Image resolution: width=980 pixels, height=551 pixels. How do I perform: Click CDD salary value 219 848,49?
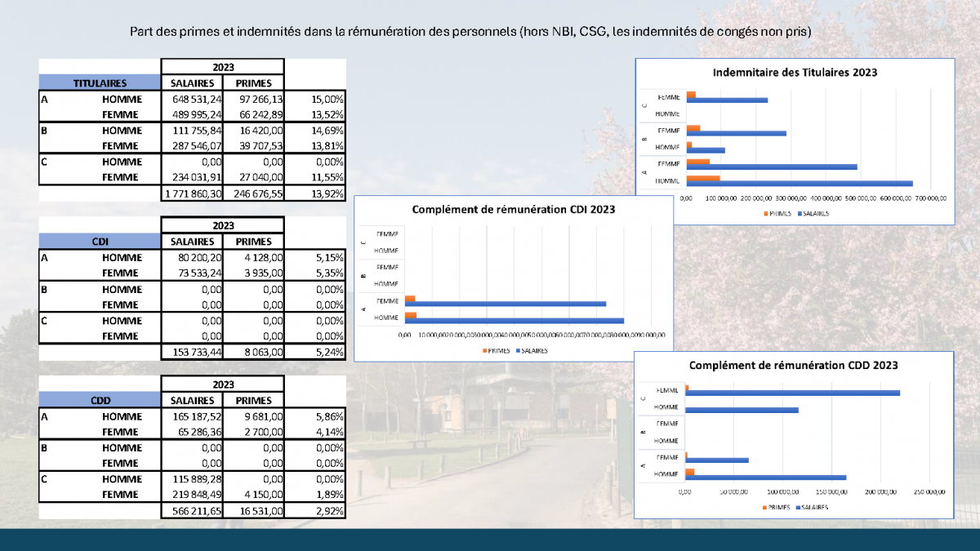(198, 495)
